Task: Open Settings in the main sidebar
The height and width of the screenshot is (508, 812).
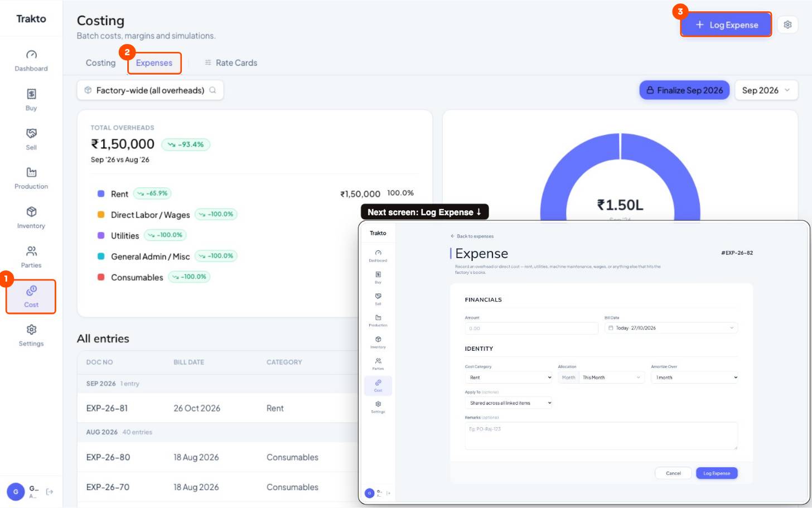Action: (x=31, y=336)
